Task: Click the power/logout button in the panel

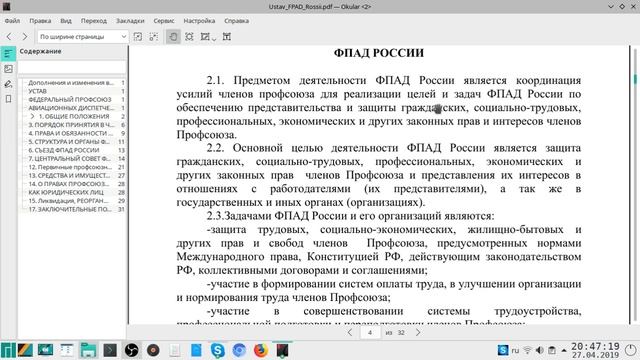Action: click(x=631, y=350)
